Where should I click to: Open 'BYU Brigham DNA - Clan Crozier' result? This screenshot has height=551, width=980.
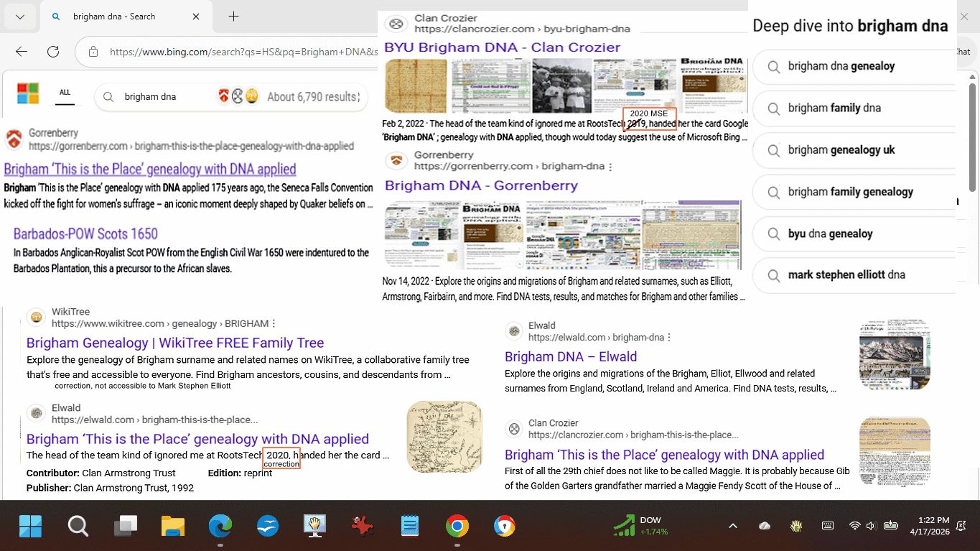pyautogui.click(x=502, y=47)
